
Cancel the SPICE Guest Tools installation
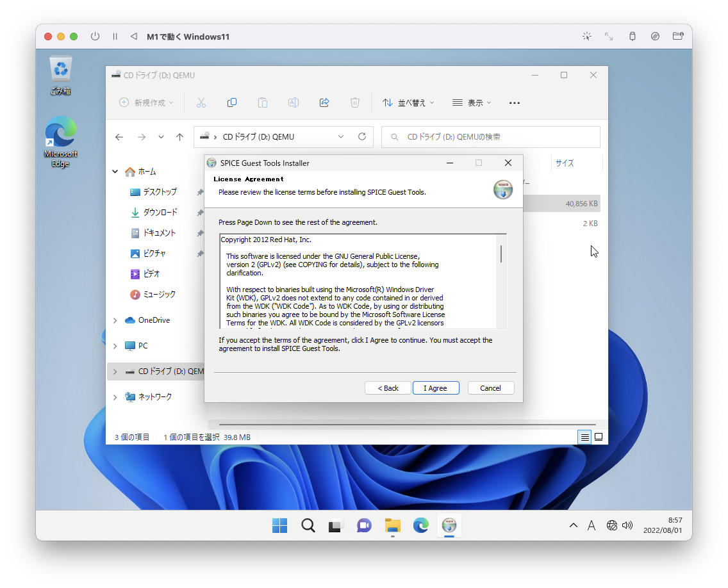pyautogui.click(x=490, y=388)
